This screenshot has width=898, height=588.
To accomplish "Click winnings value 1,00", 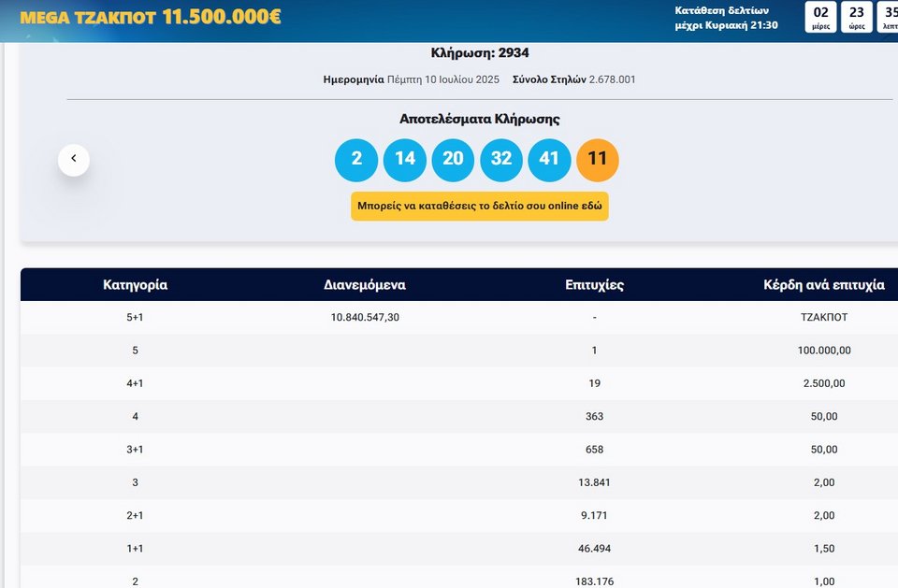I will click(x=824, y=581).
